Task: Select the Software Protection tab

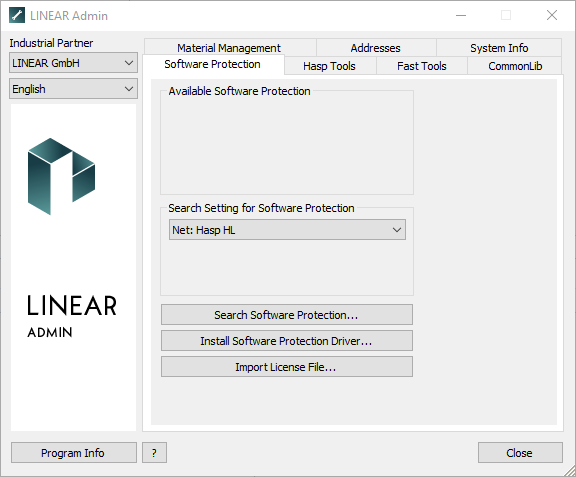Action: click(x=212, y=64)
